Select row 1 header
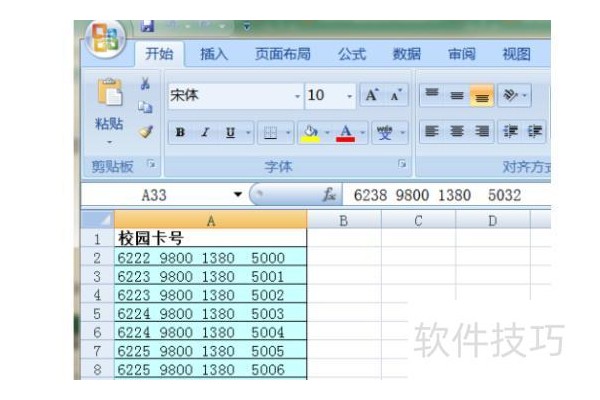Screen dimensions: 600x400 [98, 239]
